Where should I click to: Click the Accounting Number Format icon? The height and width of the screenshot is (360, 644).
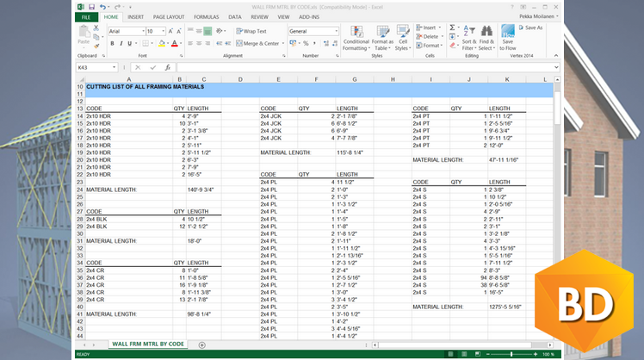click(x=293, y=43)
